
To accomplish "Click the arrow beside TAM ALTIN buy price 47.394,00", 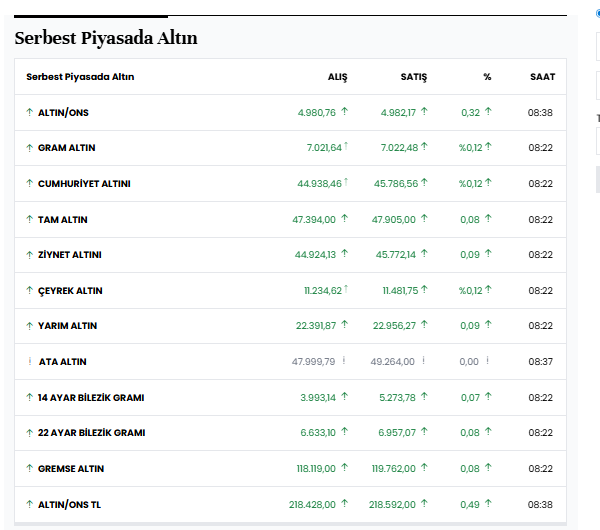I will (345, 219).
